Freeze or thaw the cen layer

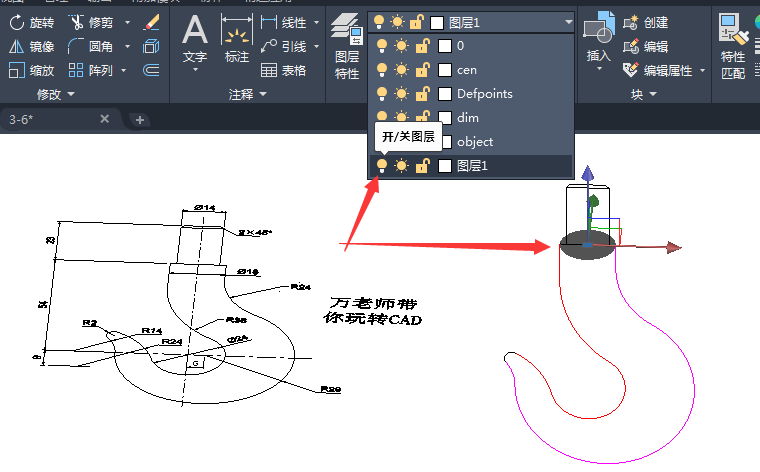(401, 70)
